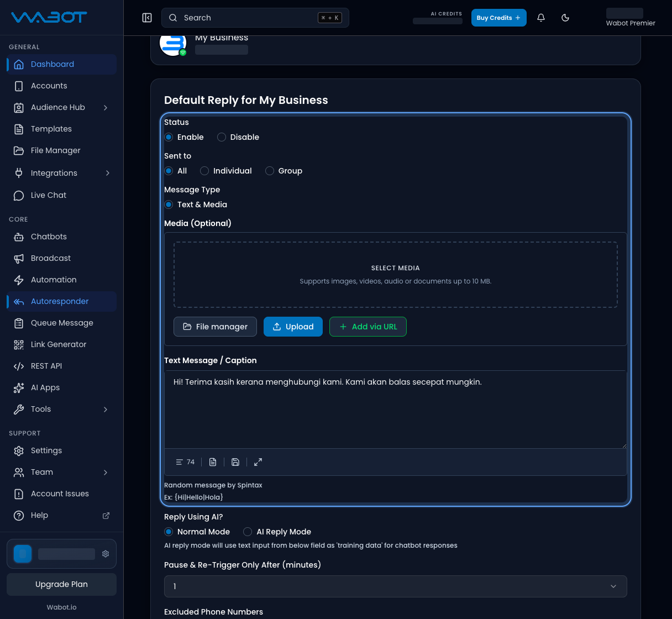Screen dimensions: 672x619
Task: Select AI Reply Mode radio
Action: click(248, 532)
